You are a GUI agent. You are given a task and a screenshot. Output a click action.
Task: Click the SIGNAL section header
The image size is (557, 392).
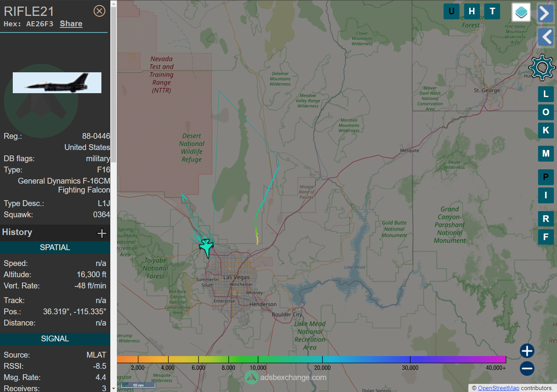(55, 339)
